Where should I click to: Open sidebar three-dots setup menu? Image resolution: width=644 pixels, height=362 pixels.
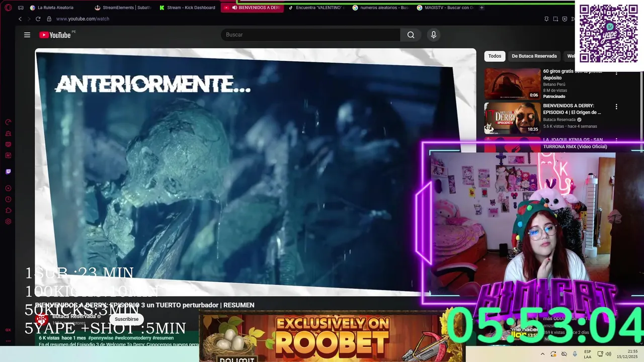[8, 340]
